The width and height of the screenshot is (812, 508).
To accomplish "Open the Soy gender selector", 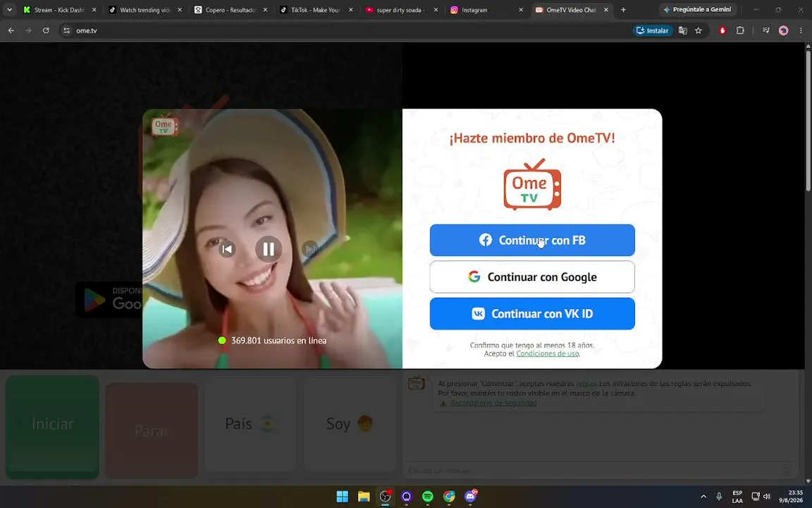I will pos(349,424).
